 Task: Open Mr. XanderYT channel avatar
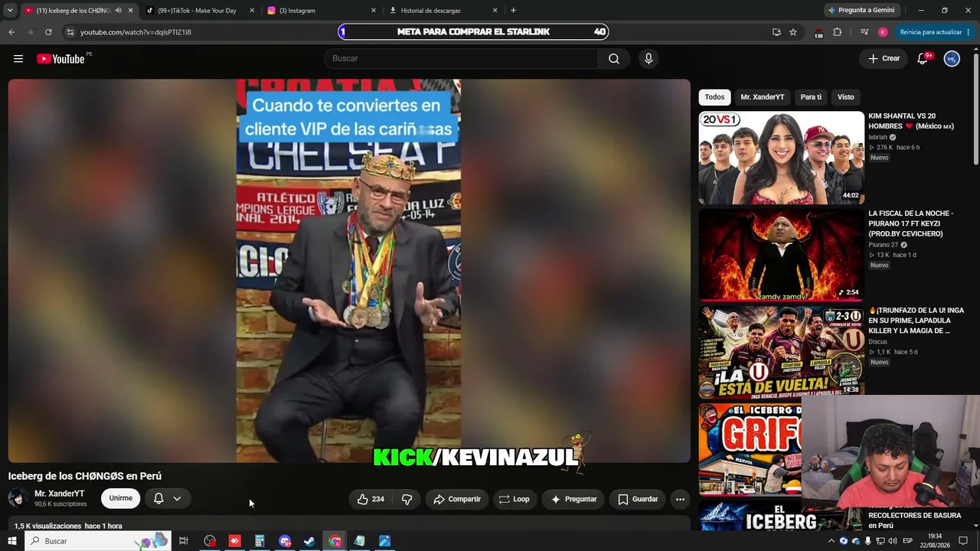18,499
